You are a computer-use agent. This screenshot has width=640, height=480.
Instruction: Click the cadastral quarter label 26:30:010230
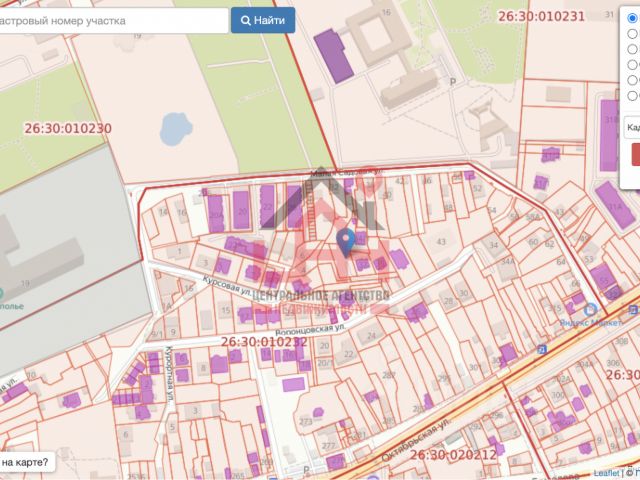click(68, 128)
